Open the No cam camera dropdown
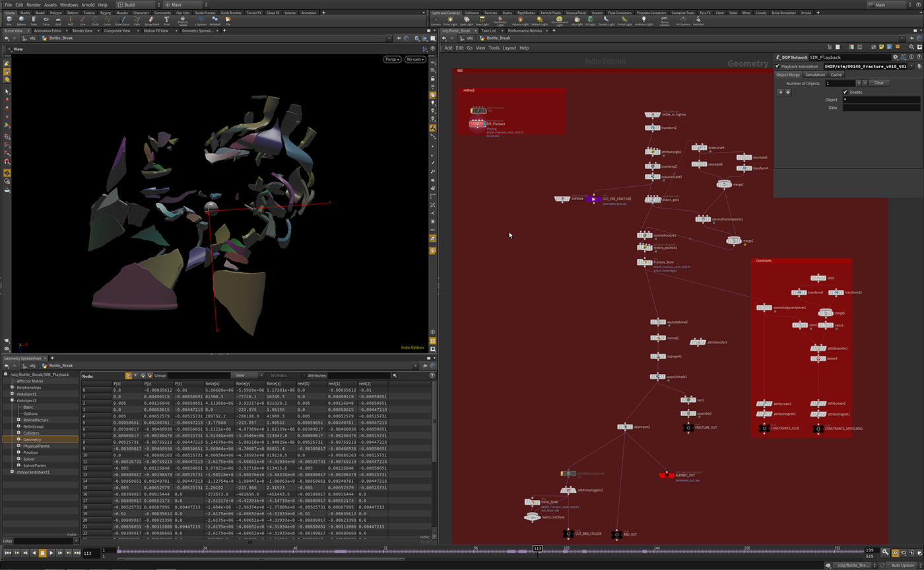The width and height of the screenshot is (924, 570). click(x=414, y=59)
